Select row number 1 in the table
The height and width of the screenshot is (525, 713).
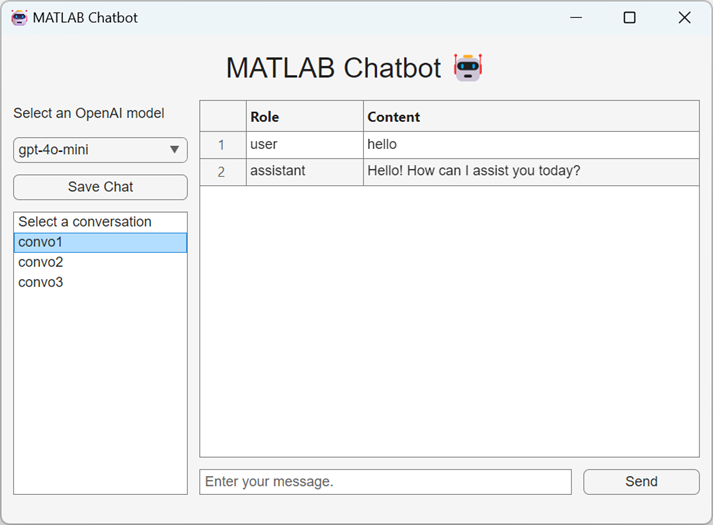222,145
